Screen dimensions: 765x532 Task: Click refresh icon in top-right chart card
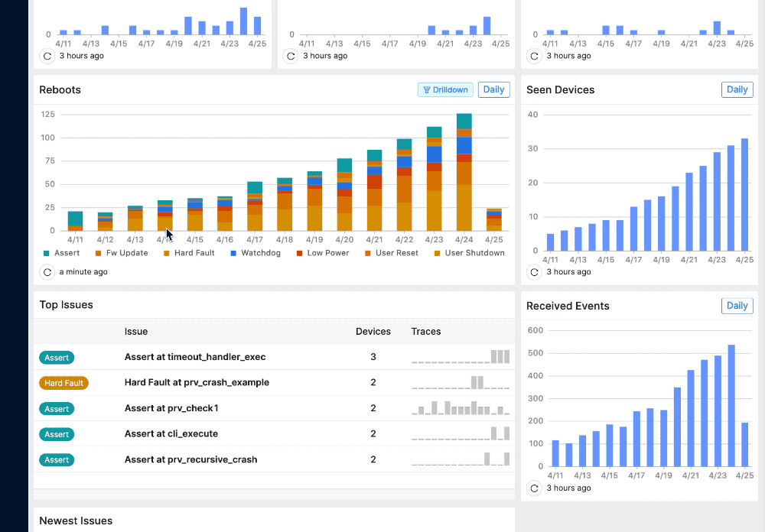tap(534, 56)
